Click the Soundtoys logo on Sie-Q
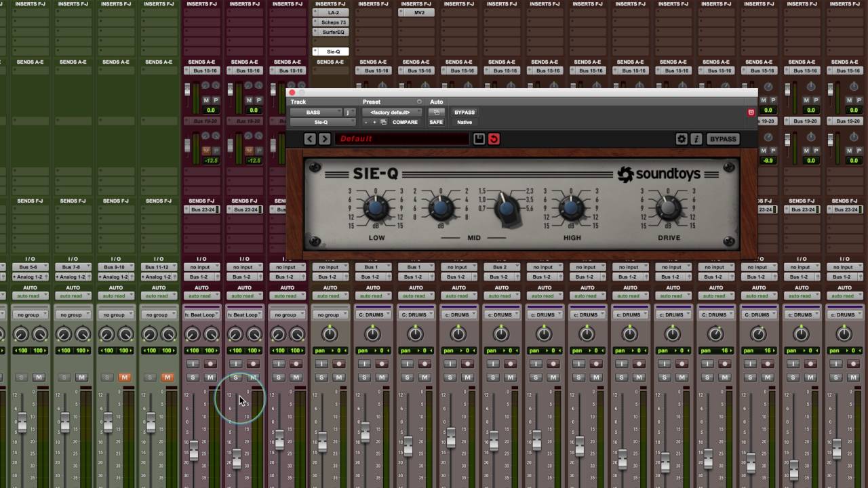This screenshot has width=868, height=488. tap(658, 175)
